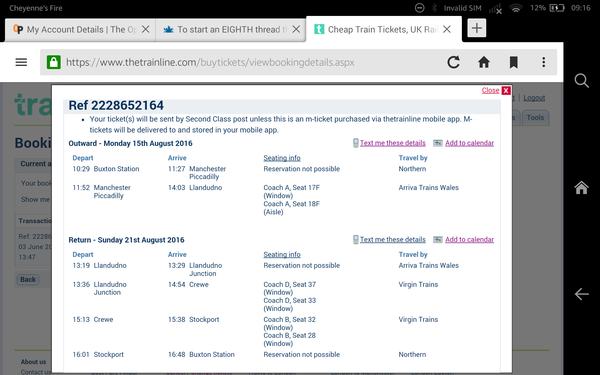The width and height of the screenshot is (600, 375).
Task: Click Seating info header in Outward section
Action: 282,158
